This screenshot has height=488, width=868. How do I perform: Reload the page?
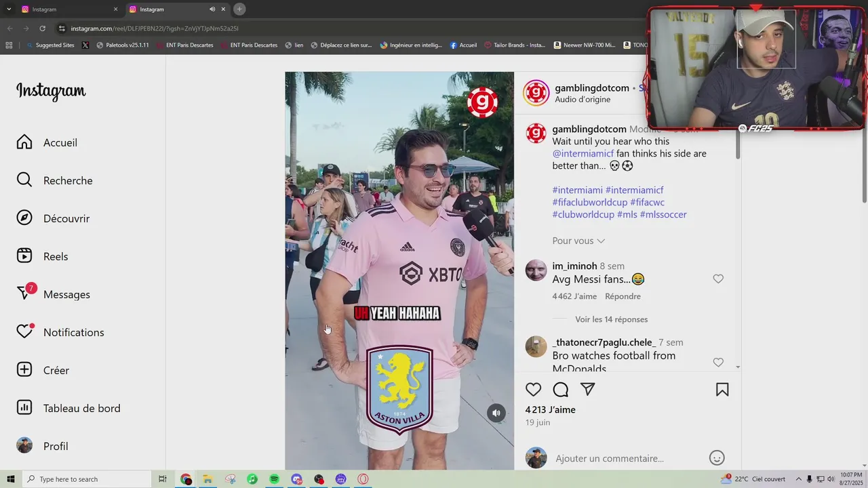[x=42, y=28]
